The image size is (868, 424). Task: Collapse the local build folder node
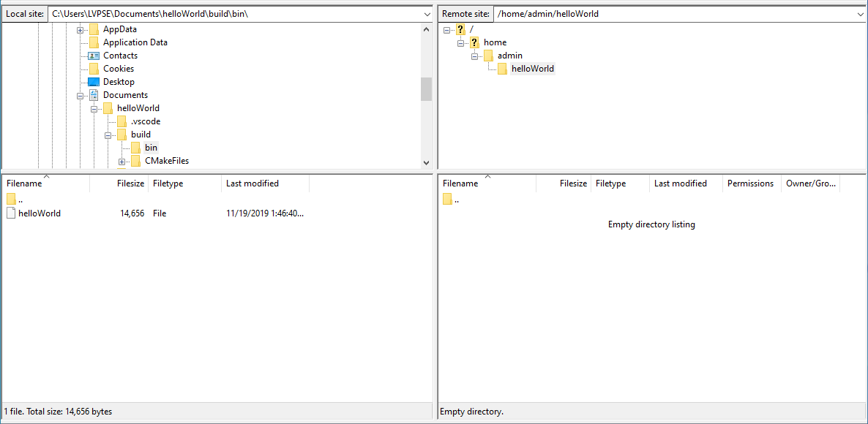click(x=108, y=135)
